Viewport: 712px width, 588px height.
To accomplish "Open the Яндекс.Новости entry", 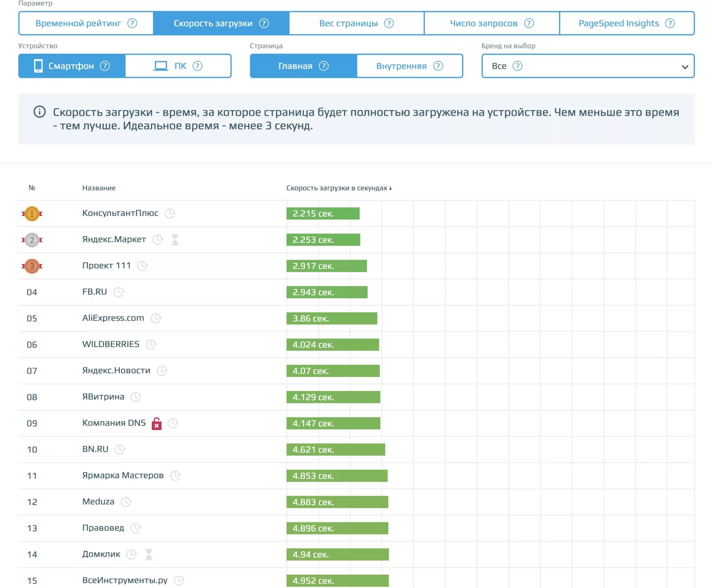I will (x=116, y=370).
